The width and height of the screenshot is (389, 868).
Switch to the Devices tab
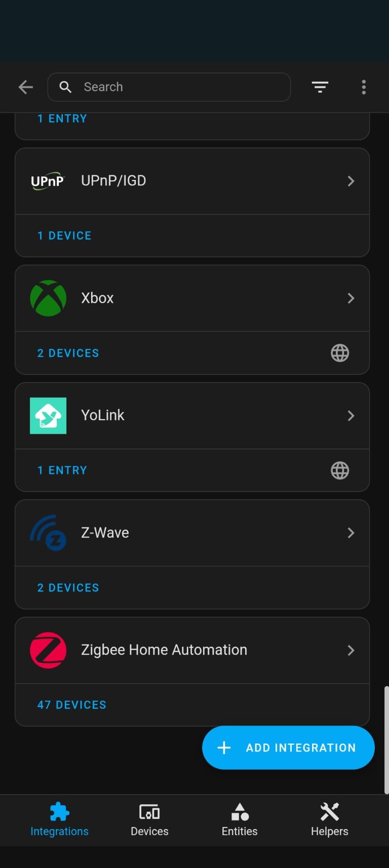point(149,820)
